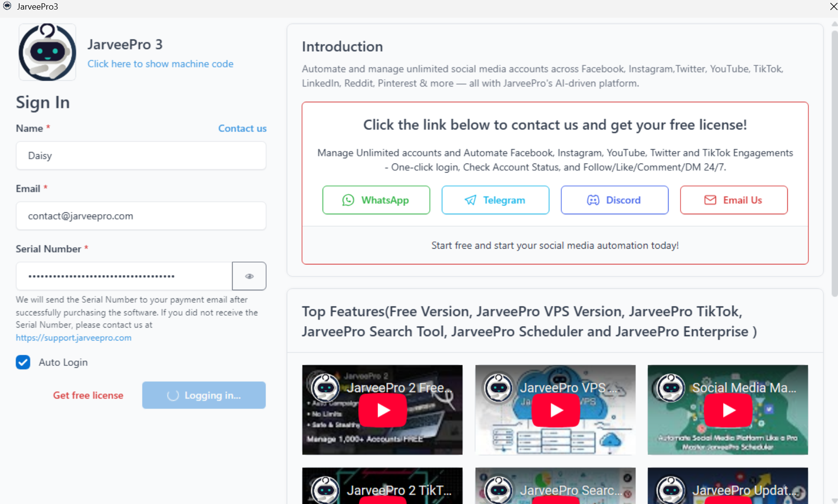The height and width of the screenshot is (504, 838).
Task: Click the vertical scrollbar on the right
Action: 834,163
